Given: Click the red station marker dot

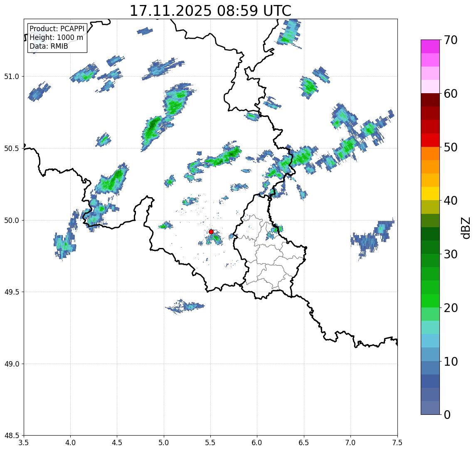Looking at the screenshot, I should click(x=211, y=232).
